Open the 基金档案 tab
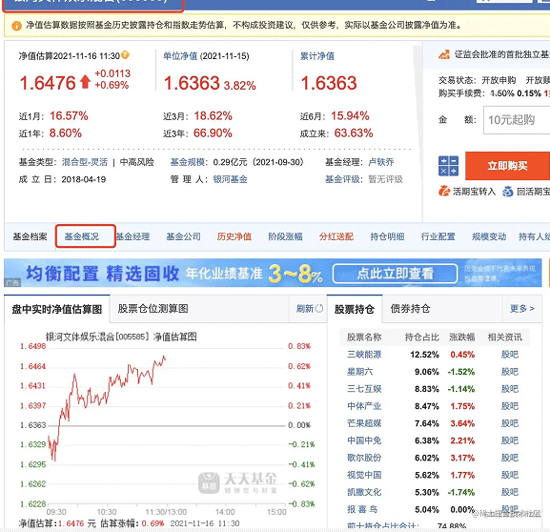 click(30, 237)
